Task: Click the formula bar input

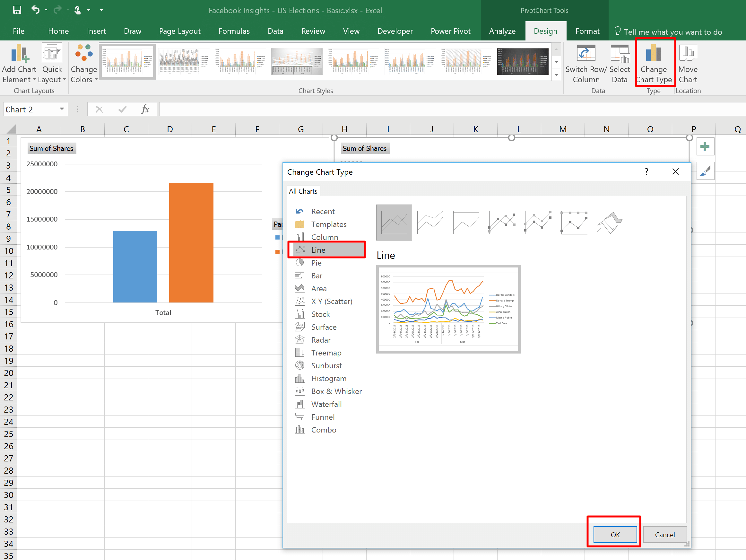Action: [x=452, y=109]
